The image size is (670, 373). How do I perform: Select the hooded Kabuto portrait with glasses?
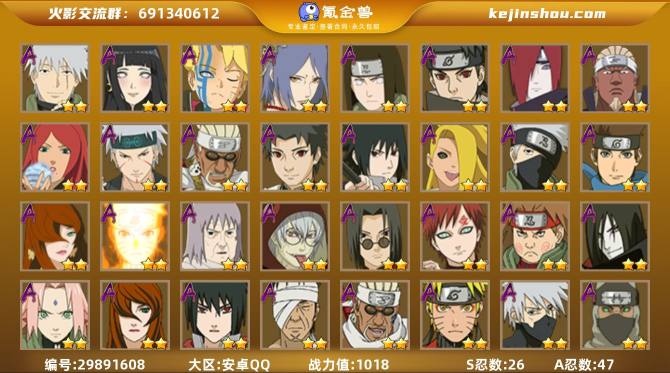[295, 236]
